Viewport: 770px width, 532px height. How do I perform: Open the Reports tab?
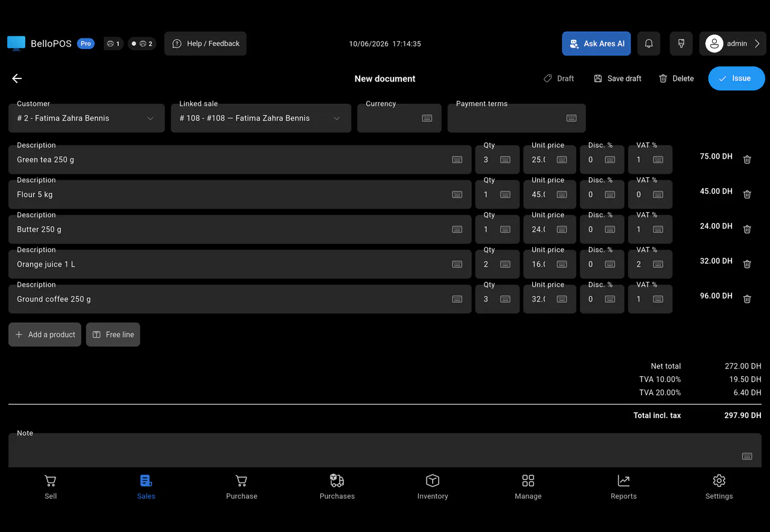click(623, 487)
